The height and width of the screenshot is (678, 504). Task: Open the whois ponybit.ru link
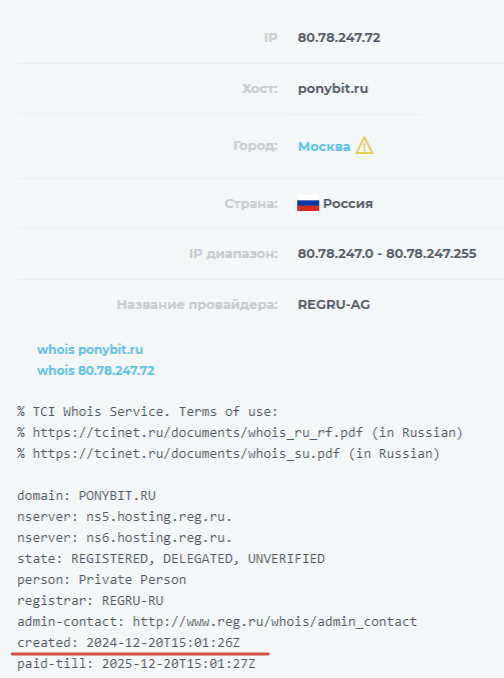click(x=90, y=349)
